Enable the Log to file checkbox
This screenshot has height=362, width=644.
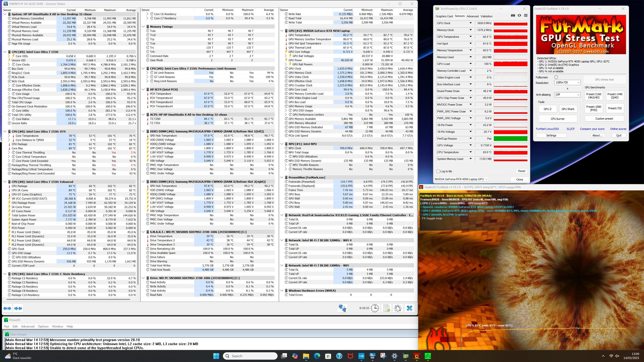(x=438, y=171)
